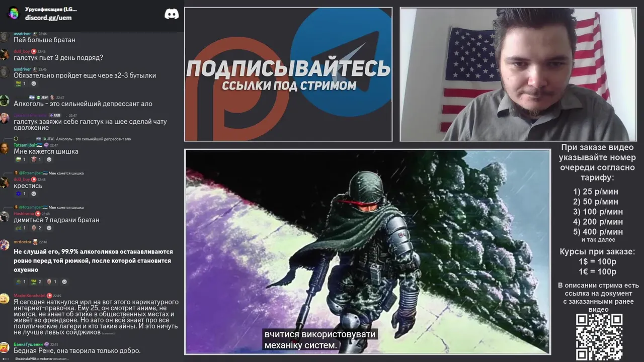The width and height of the screenshot is (644, 362).
Task: Click dull_boy avatar beside 'крестись' message
Action: coord(5,183)
